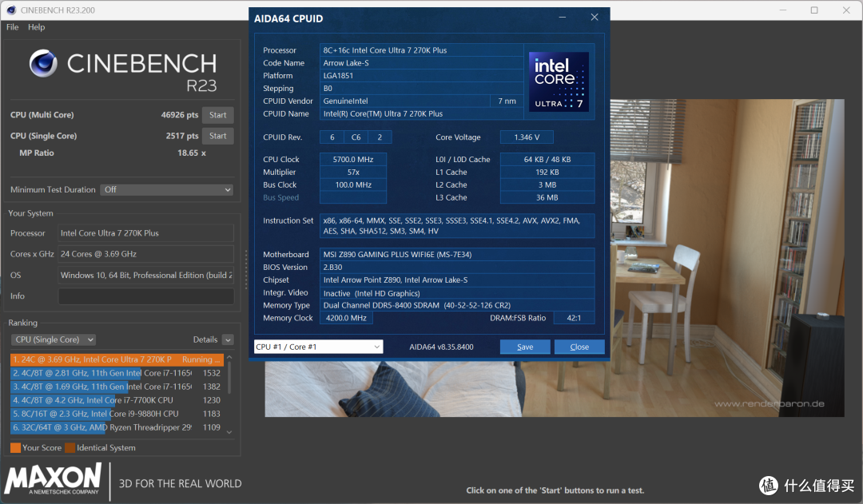Minimize the Cinebench window
The width and height of the screenshot is (863, 504).
(x=782, y=10)
